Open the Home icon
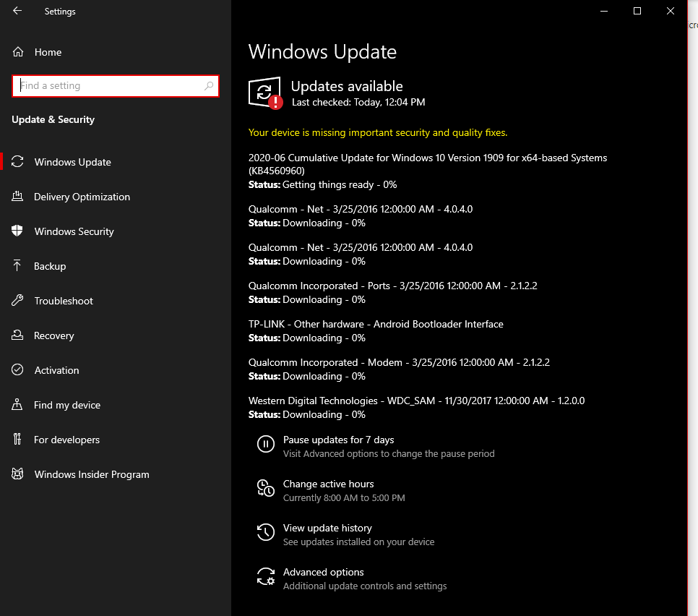The width and height of the screenshot is (698, 616). click(x=18, y=52)
